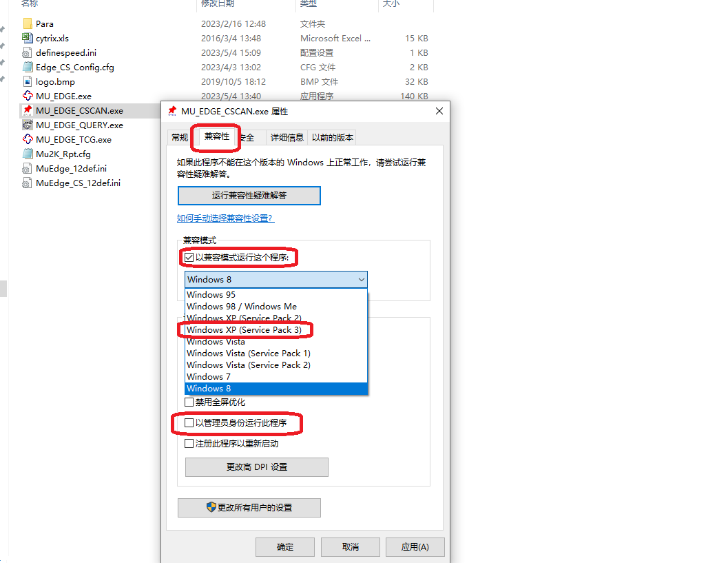Select Edge_CS_Config.cfg file name
This screenshot has height=563, width=728.
pyautogui.click(x=75, y=67)
